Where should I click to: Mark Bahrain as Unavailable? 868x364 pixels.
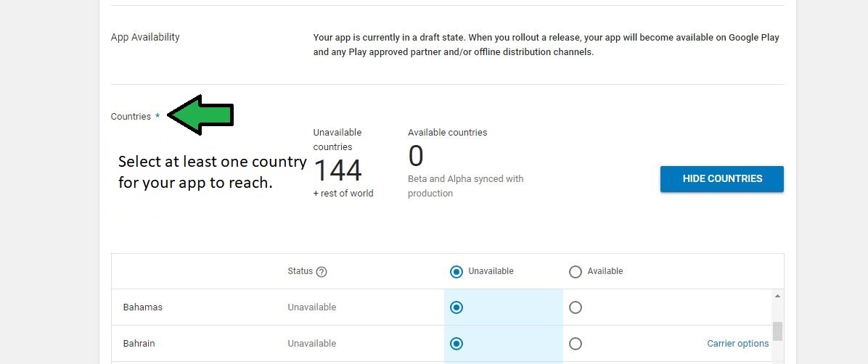pyautogui.click(x=456, y=344)
